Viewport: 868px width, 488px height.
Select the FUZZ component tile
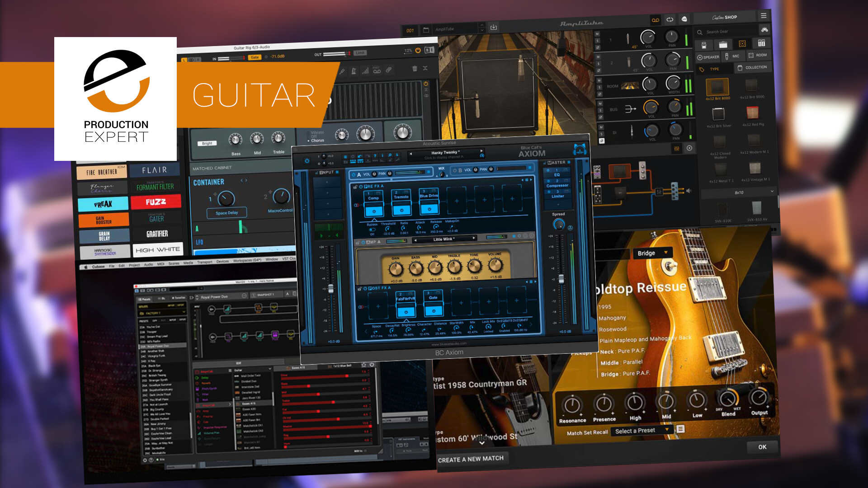pos(156,202)
